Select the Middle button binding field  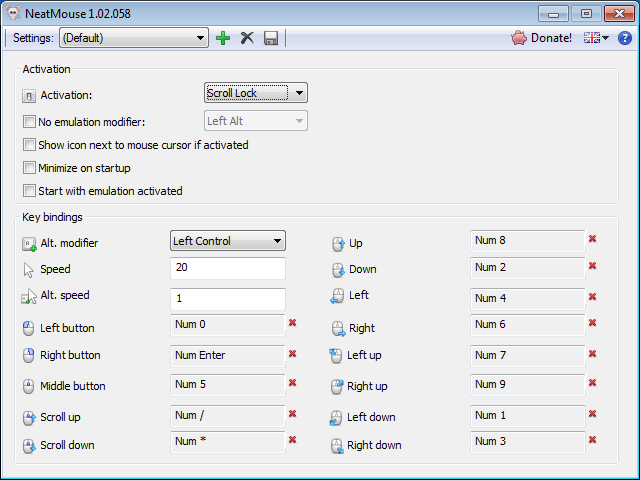(x=228, y=385)
